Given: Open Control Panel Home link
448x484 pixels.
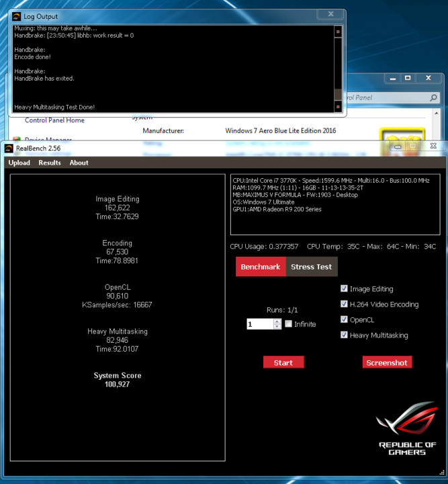Looking at the screenshot, I should click(x=54, y=120).
